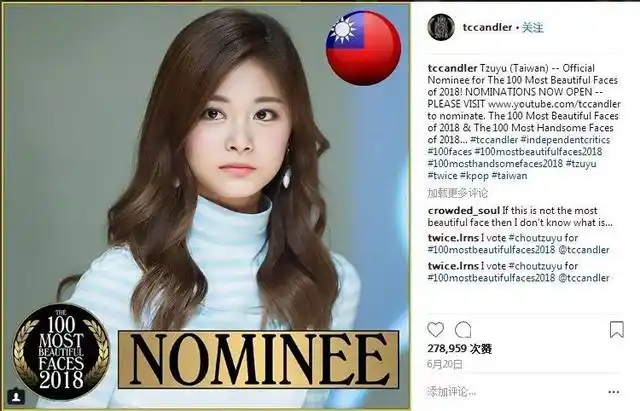Open the #tzuyu hashtag

pos(581,164)
